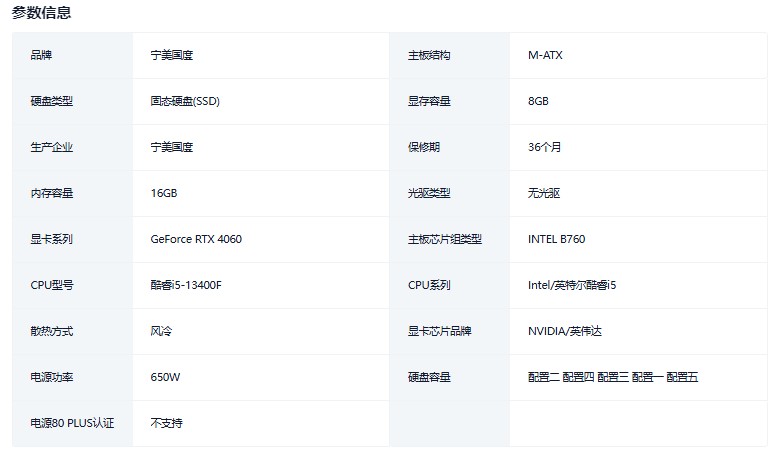This screenshot has width=779, height=458.
Task: Click the M-ATX motherboard structure value
Action: click(545, 55)
